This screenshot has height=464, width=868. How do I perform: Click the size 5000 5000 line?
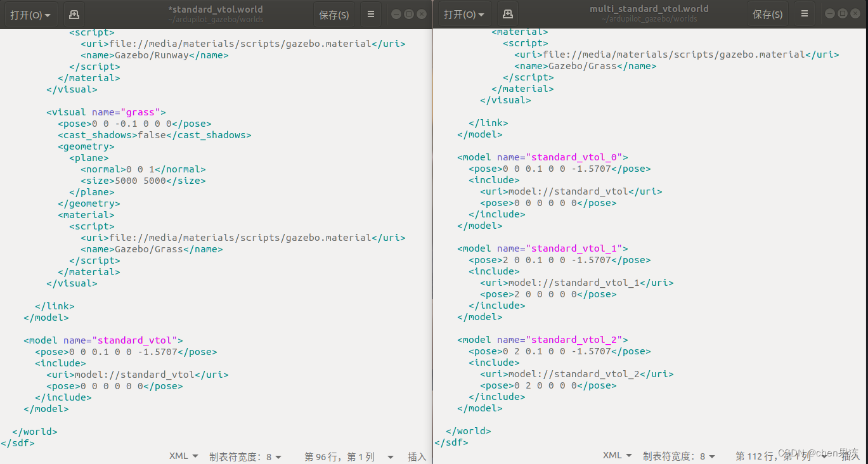143,181
